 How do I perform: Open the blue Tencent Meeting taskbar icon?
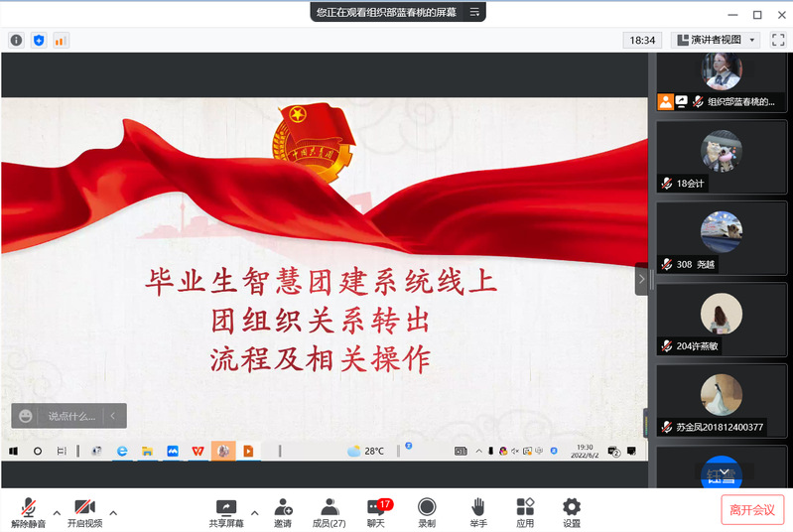pyautogui.click(x=173, y=451)
